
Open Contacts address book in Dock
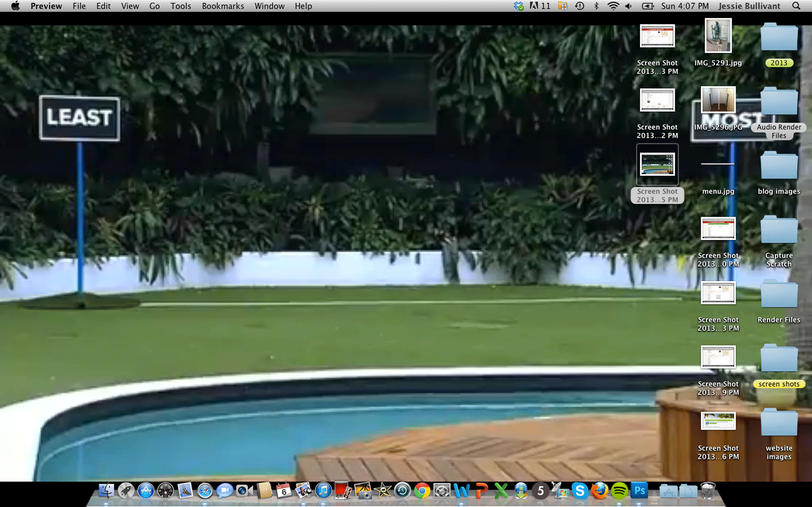click(264, 491)
